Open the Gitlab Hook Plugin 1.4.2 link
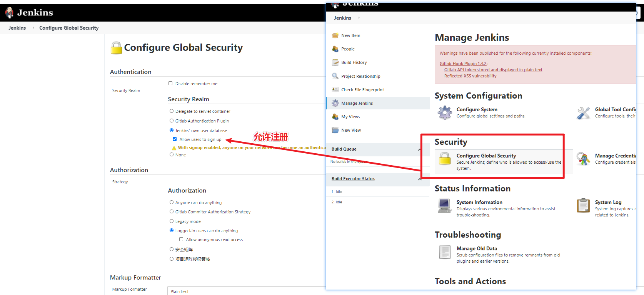 coord(463,64)
